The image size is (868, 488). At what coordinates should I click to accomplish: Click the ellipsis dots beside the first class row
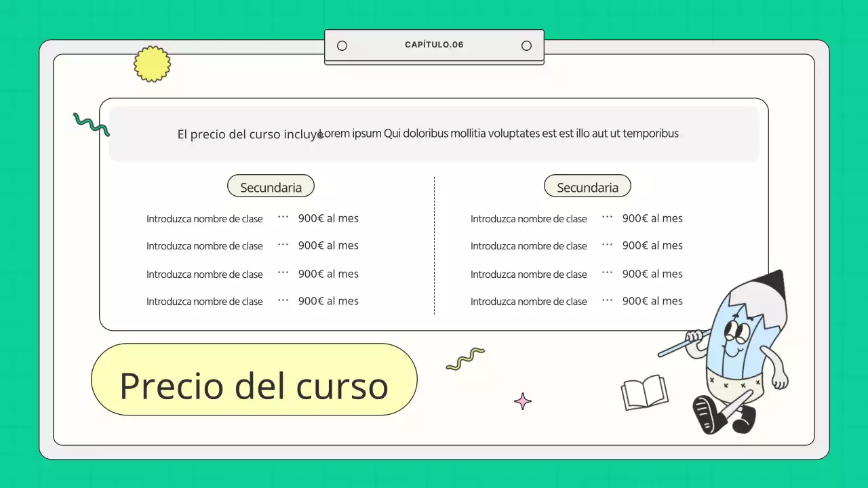[x=283, y=218]
